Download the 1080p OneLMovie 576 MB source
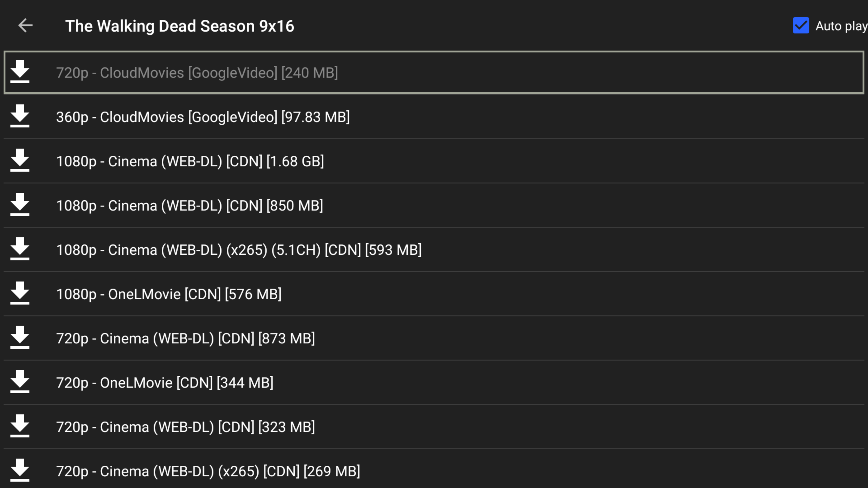Viewport: 868px width, 488px height. point(20,293)
